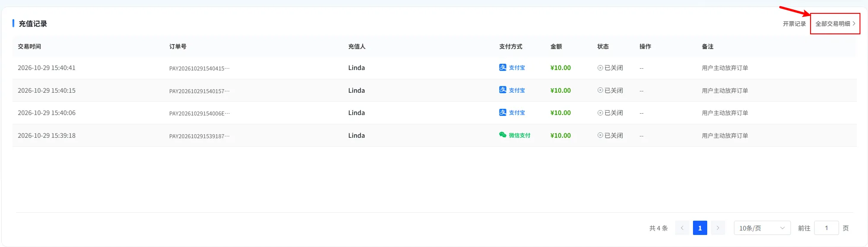Click the 金额 column header
Screen dimensions: 868x247
click(x=556, y=46)
